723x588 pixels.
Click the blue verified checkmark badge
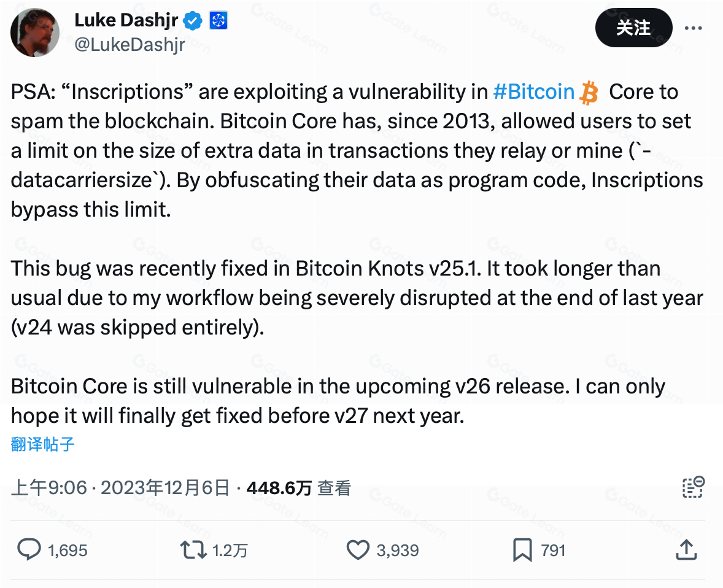click(192, 20)
